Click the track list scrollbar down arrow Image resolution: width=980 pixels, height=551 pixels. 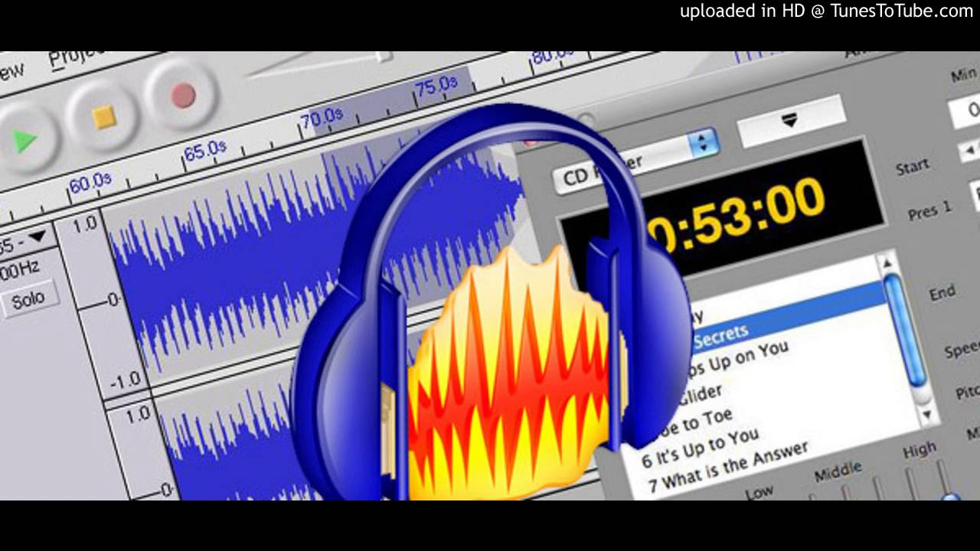pyautogui.click(x=927, y=414)
